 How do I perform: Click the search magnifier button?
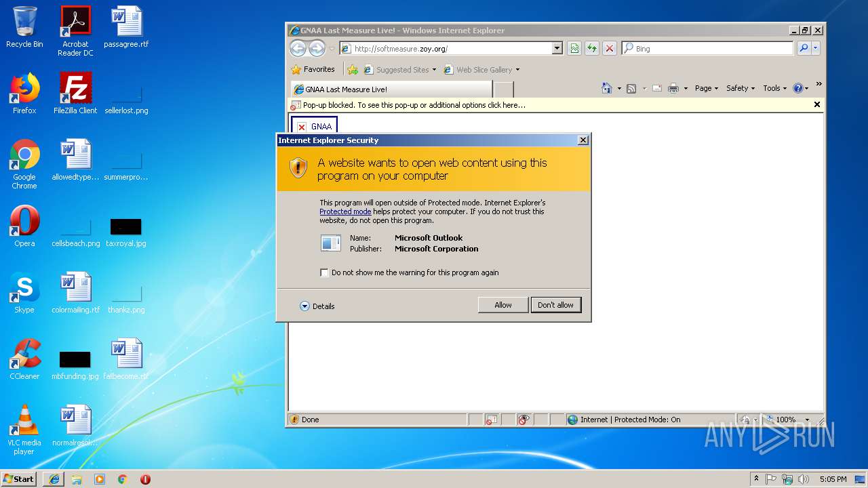(x=804, y=49)
